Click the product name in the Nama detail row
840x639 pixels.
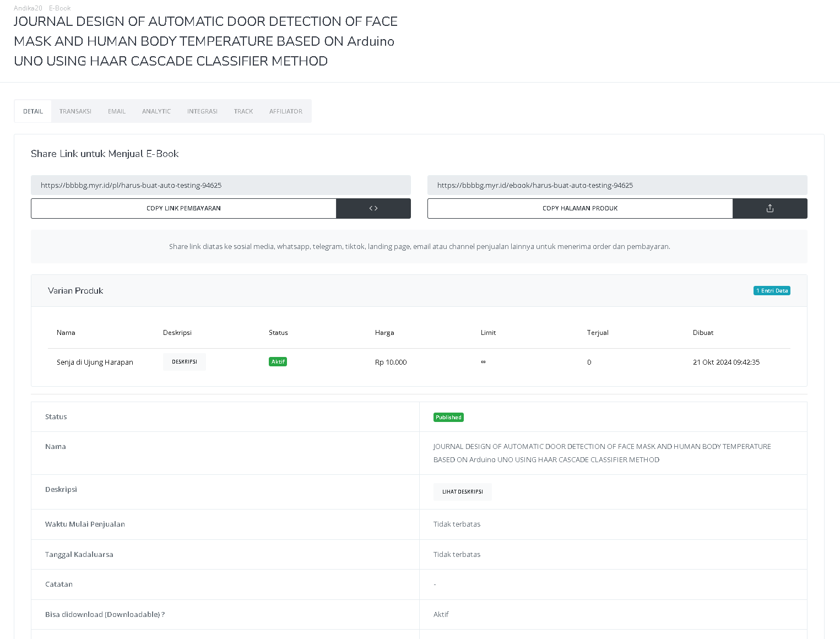[602, 453]
